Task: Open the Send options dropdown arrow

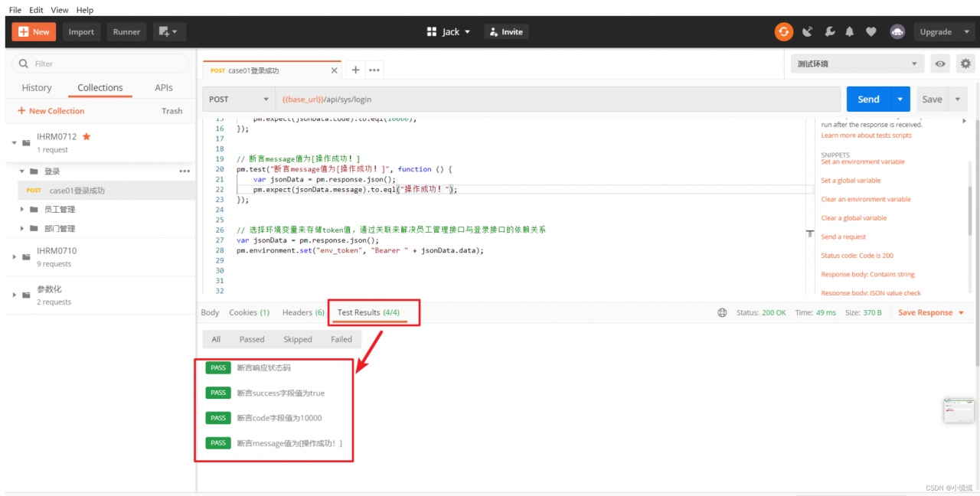Action: click(900, 99)
